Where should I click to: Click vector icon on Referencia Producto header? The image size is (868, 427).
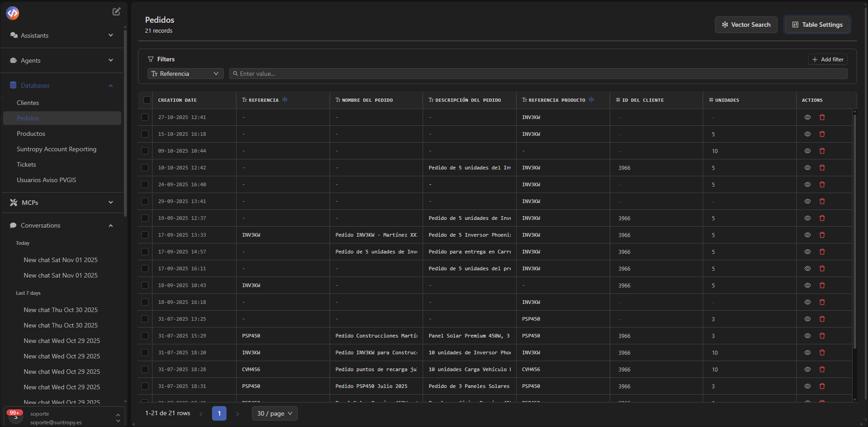click(x=591, y=99)
